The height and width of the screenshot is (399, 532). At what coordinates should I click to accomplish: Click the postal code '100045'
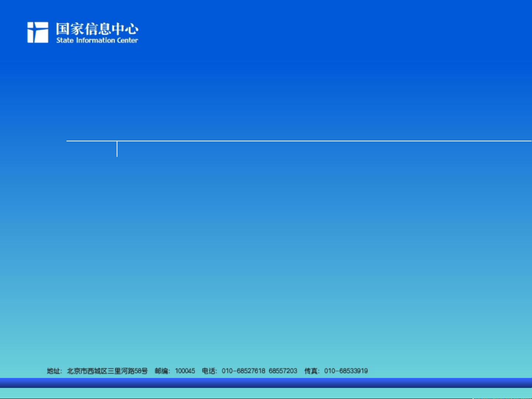point(185,371)
